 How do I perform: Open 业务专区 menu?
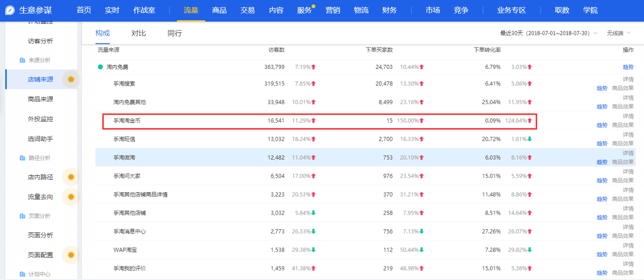pyautogui.click(x=511, y=11)
